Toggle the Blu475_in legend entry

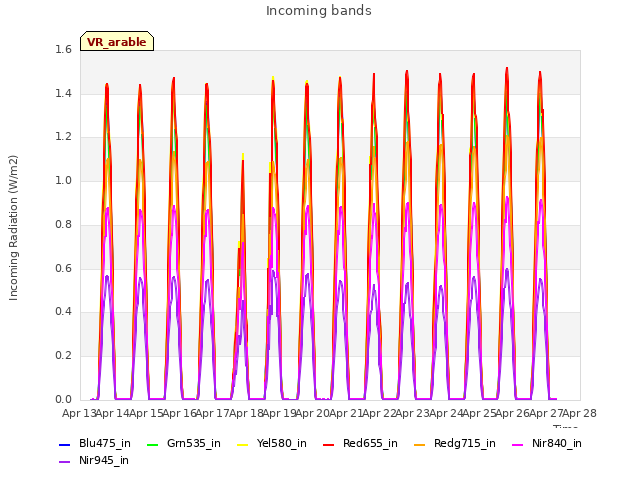tap(95, 444)
